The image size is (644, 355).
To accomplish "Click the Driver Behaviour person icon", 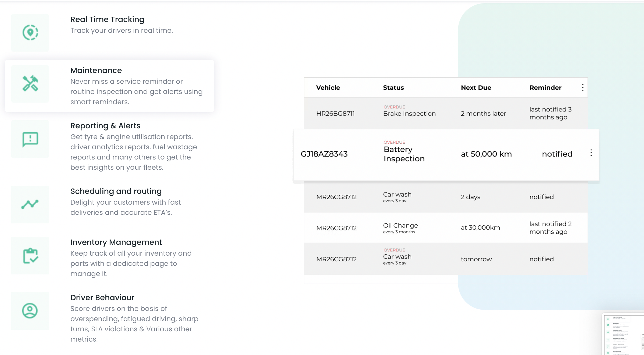I will [30, 311].
